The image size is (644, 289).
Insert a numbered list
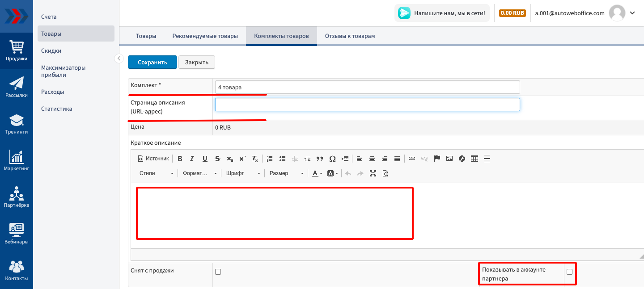[x=270, y=159]
